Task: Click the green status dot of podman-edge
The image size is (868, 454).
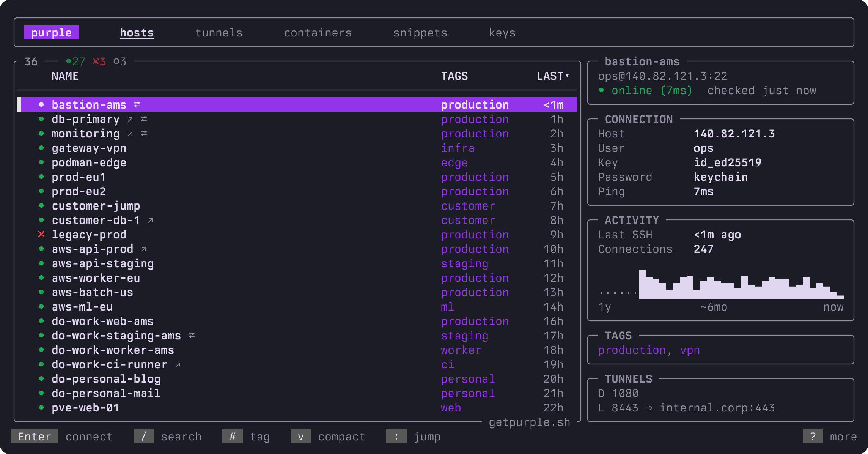Action: 41,162
